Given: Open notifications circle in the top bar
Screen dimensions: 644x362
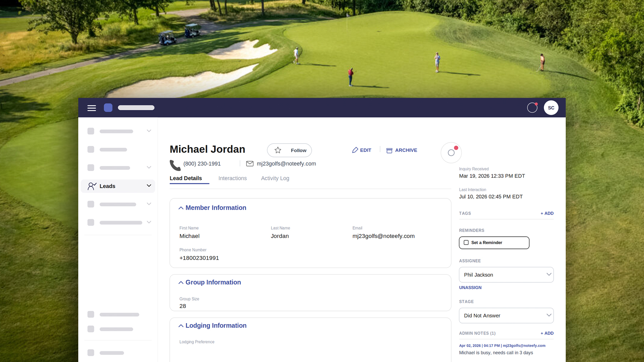Looking at the screenshot, I should (532, 107).
